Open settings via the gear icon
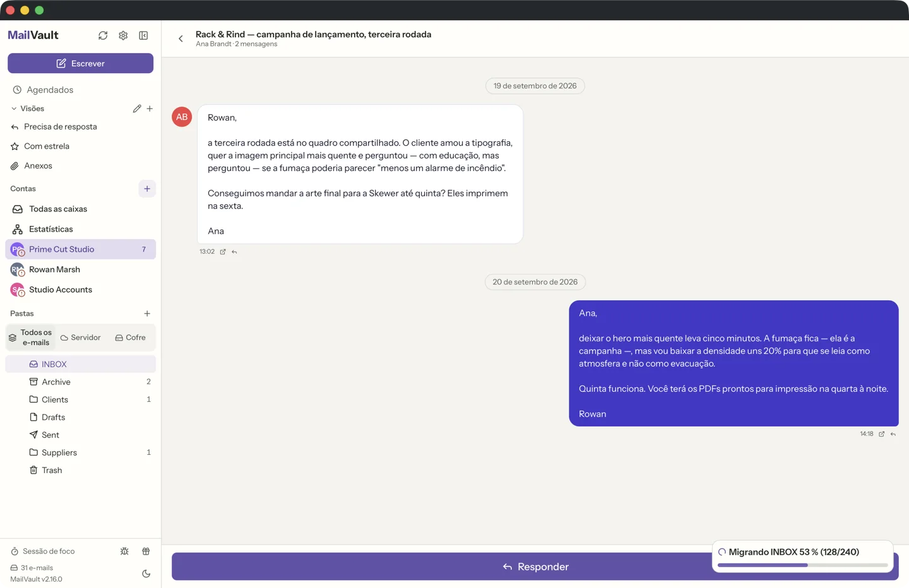Viewport: 909px width, 588px height. click(x=123, y=35)
